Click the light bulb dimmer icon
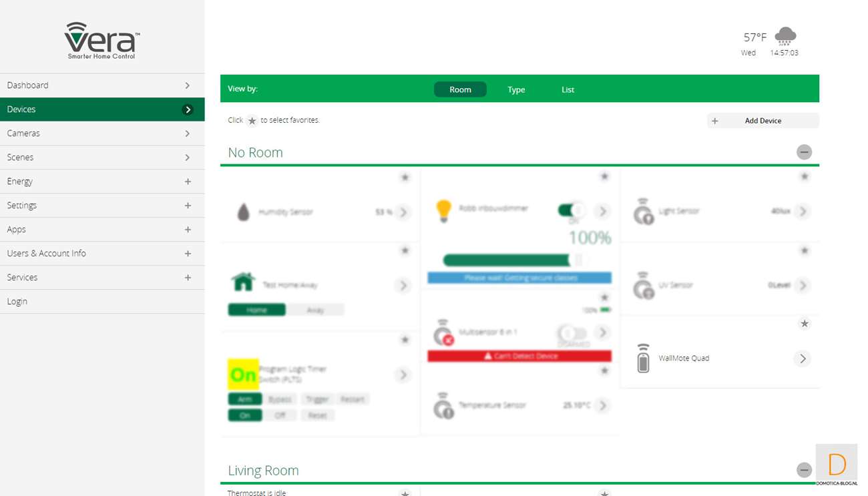The height and width of the screenshot is (496, 868). 443,210
